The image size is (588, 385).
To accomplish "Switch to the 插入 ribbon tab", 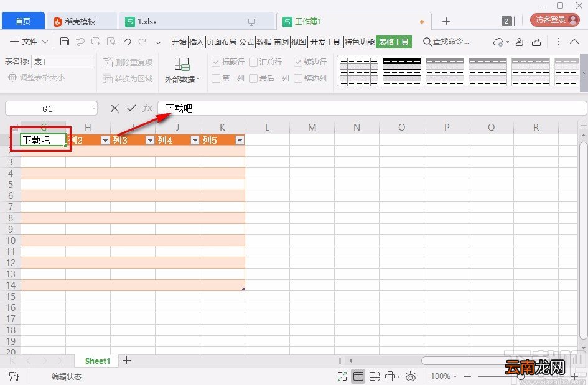I will [x=196, y=42].
